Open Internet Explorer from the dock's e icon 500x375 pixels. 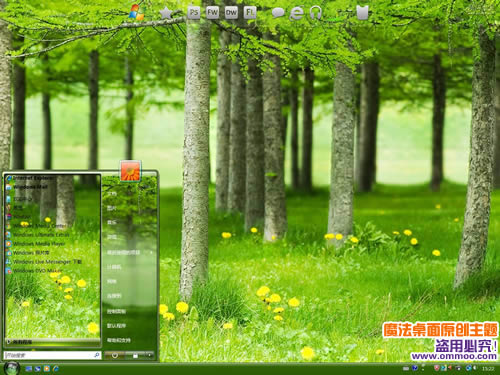click(296, 13)
